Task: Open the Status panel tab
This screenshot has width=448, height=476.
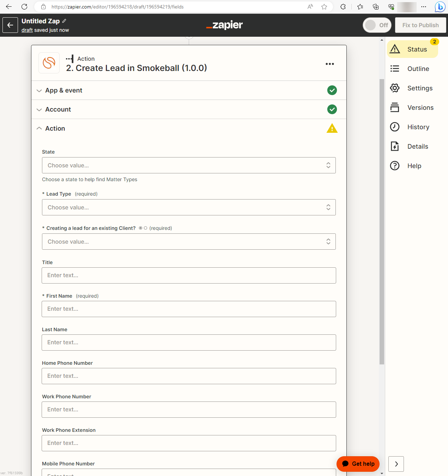Action: pos(412,49)
